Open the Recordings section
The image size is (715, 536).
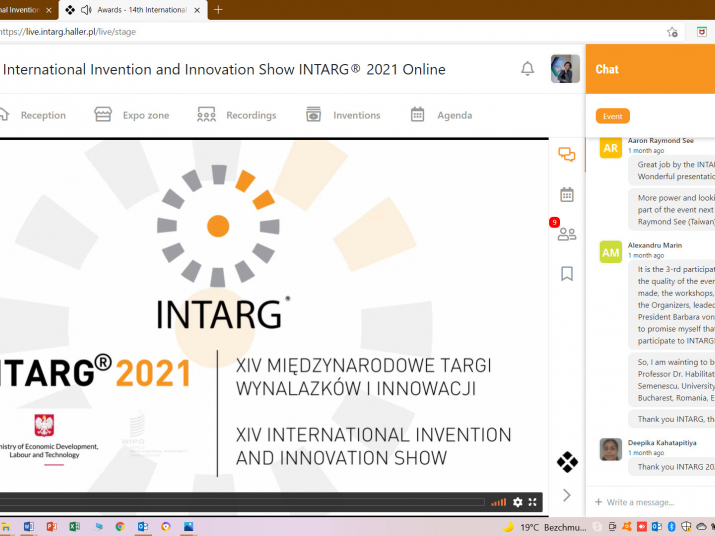pyautogui.click(x=237, y=115)
